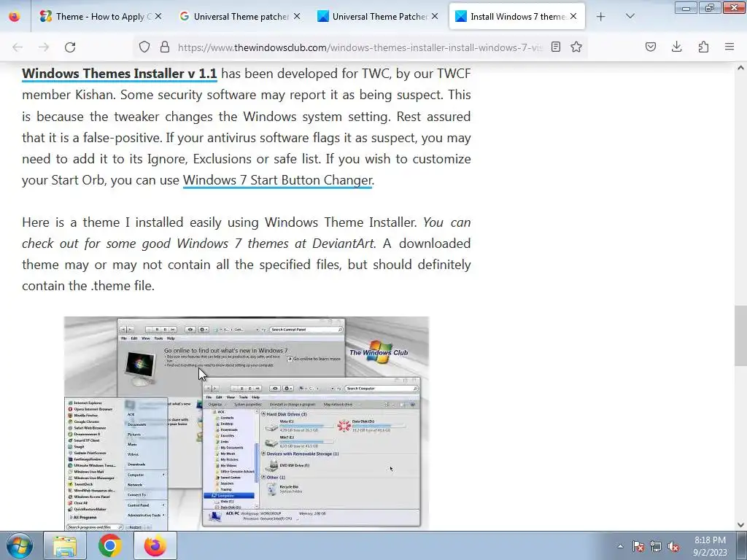This screenshot has height=560, width=747.
Task: Open the Windows 7 Start Button Changer link
Action: pos(277,181)
